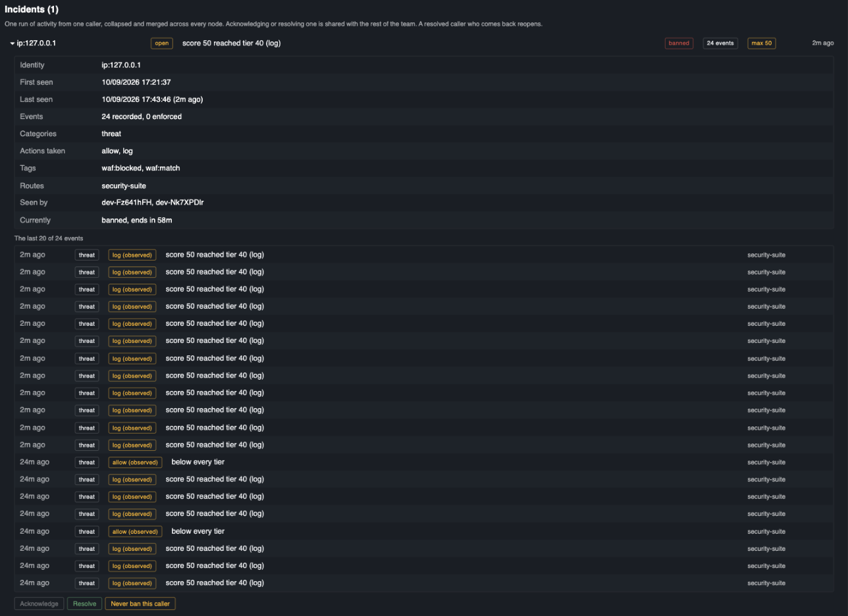The image size is (848, 616).
Task: Click the 'banned, ends in 58m' value
Action: (x=137, y=220)
